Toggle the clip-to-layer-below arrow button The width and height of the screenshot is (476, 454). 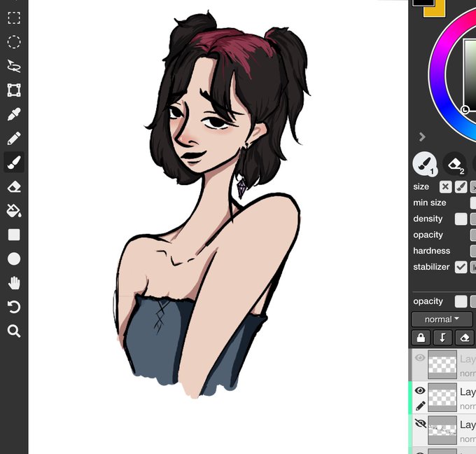click(442, 338)
